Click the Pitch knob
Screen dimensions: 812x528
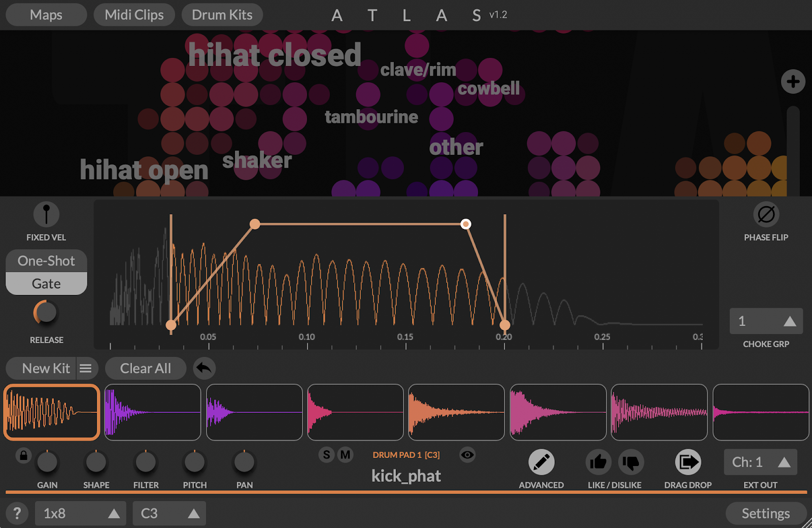coord(195,463)
